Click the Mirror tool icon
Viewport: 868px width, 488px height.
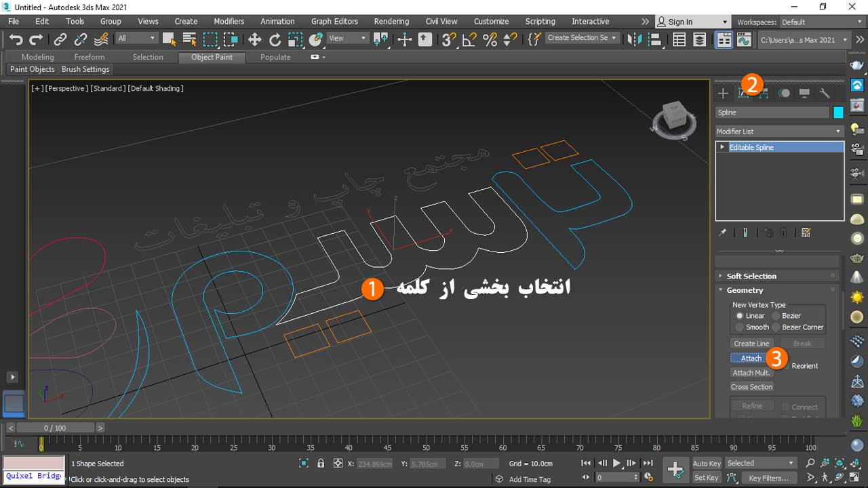(x=635, y=39)
